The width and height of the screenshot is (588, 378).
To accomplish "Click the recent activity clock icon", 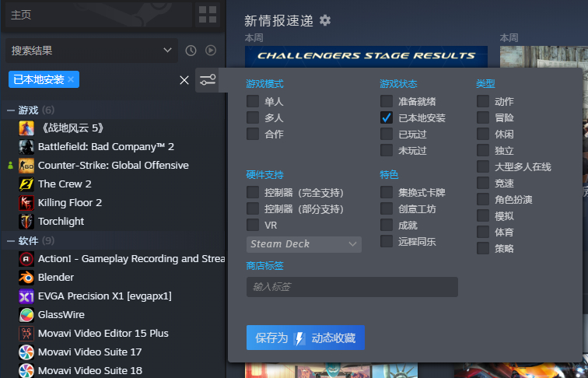I will click(x=191, y=51).
